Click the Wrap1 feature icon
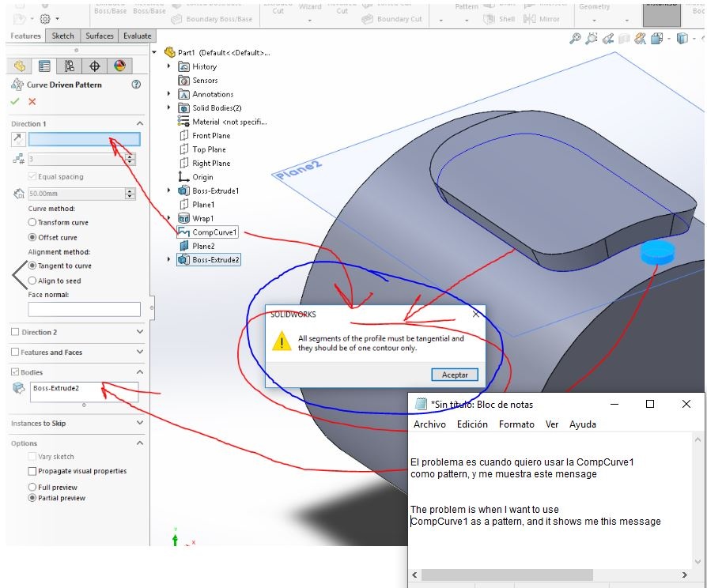 coord(183,219)
